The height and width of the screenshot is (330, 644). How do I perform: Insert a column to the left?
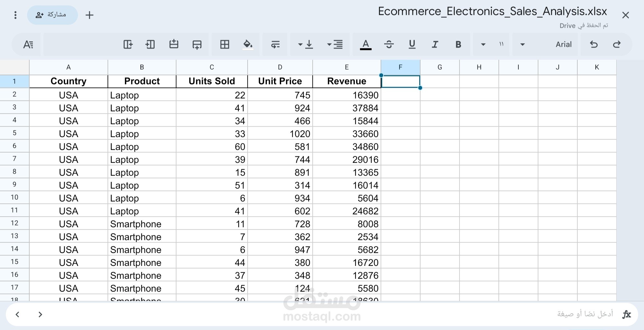[x=150, y=44]
